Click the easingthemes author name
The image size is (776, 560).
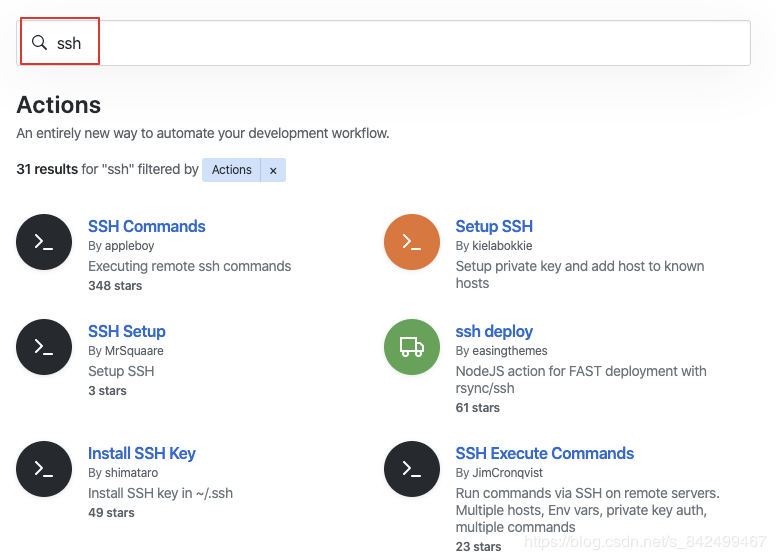(509, 351)
